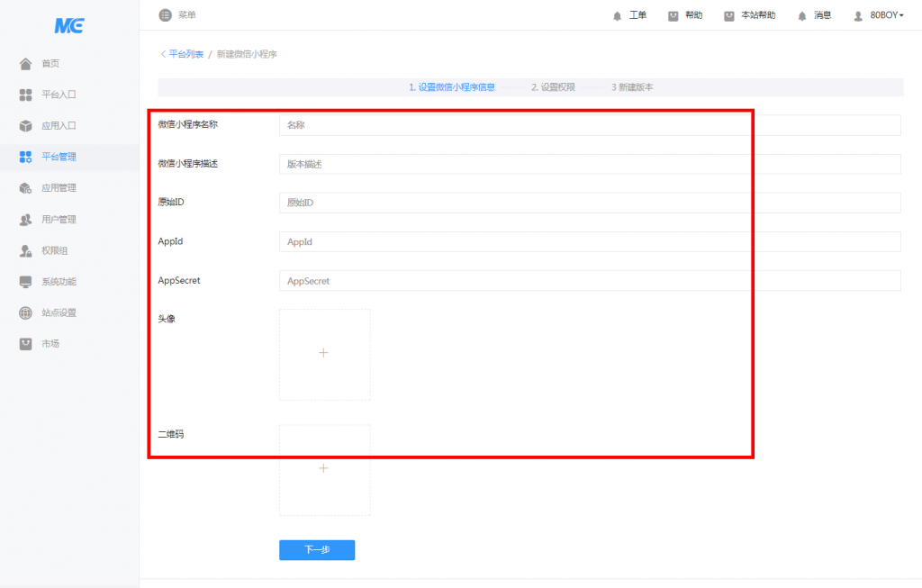Click the 平台入口 grid icon in sidebar
Screen dimensions: 922x588
[25, 95]
